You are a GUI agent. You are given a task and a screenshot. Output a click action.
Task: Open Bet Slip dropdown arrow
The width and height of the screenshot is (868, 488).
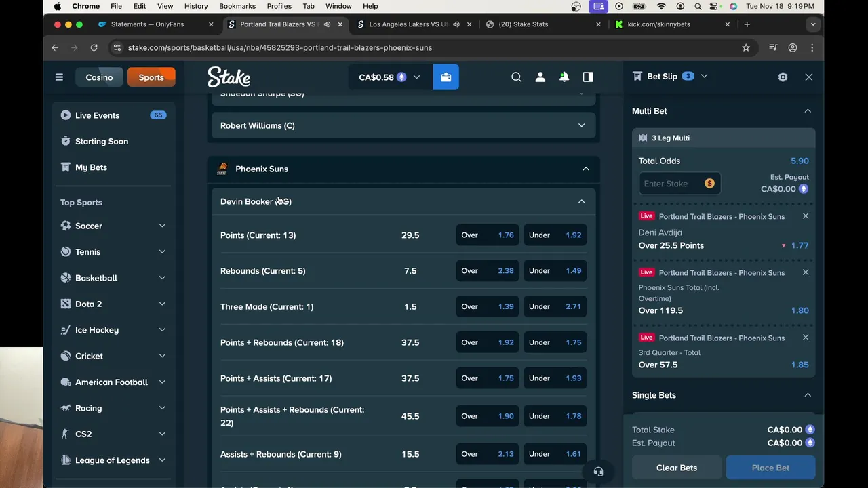tap(704, 77)
